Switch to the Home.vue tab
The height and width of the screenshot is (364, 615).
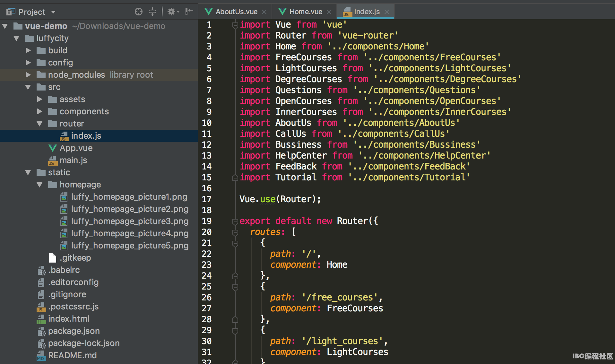(305, 12)
